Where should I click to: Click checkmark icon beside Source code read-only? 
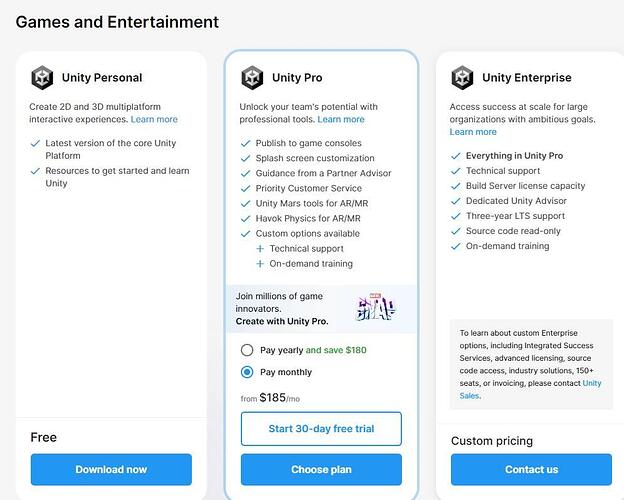(x=456, y=231)
